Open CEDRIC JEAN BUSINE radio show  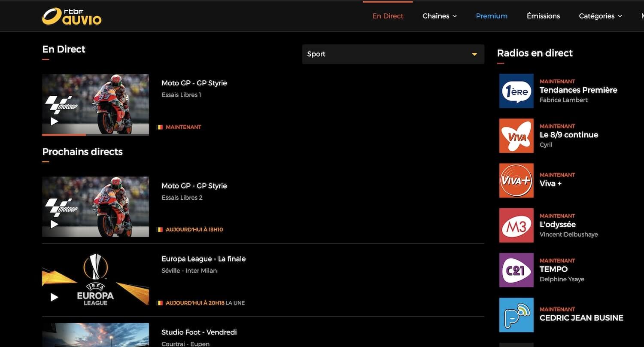pos(581,318)
